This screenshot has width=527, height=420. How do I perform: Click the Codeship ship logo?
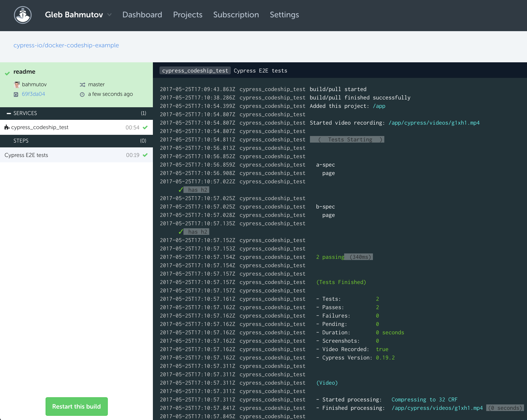click(23, 15)
